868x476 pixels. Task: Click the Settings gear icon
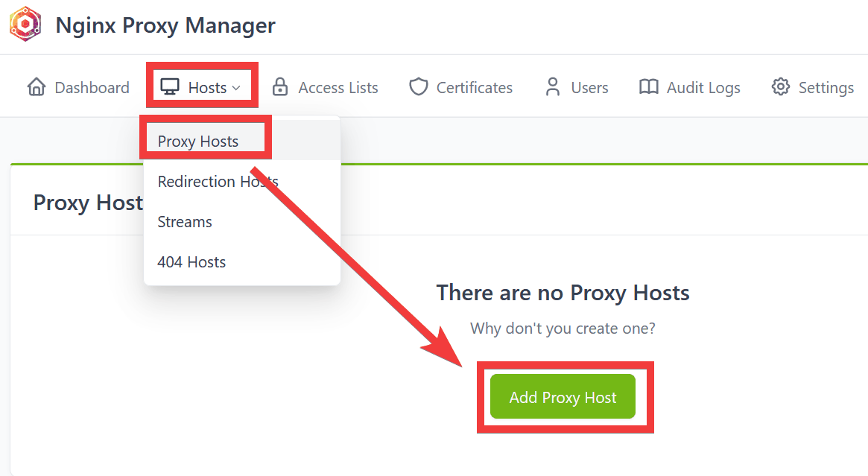(x=780, y=87)
